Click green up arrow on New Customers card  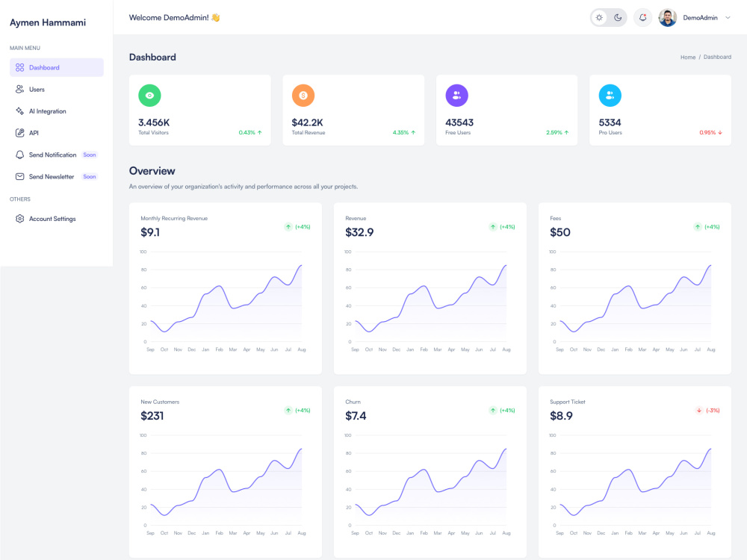pos(288,410)
